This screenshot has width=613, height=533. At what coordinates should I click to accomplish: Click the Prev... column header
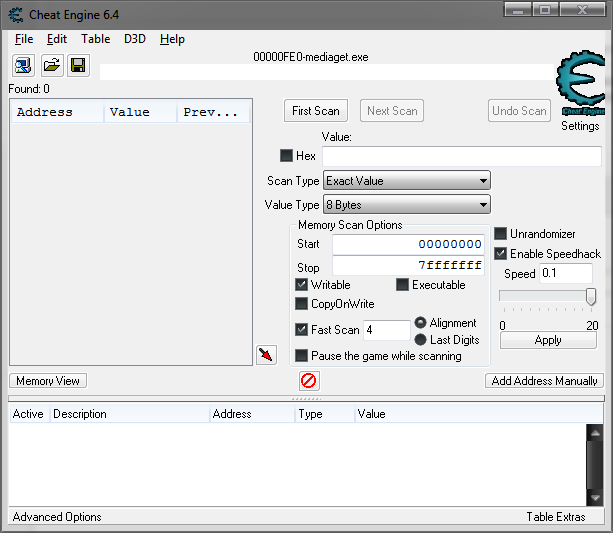pos(213,112)
